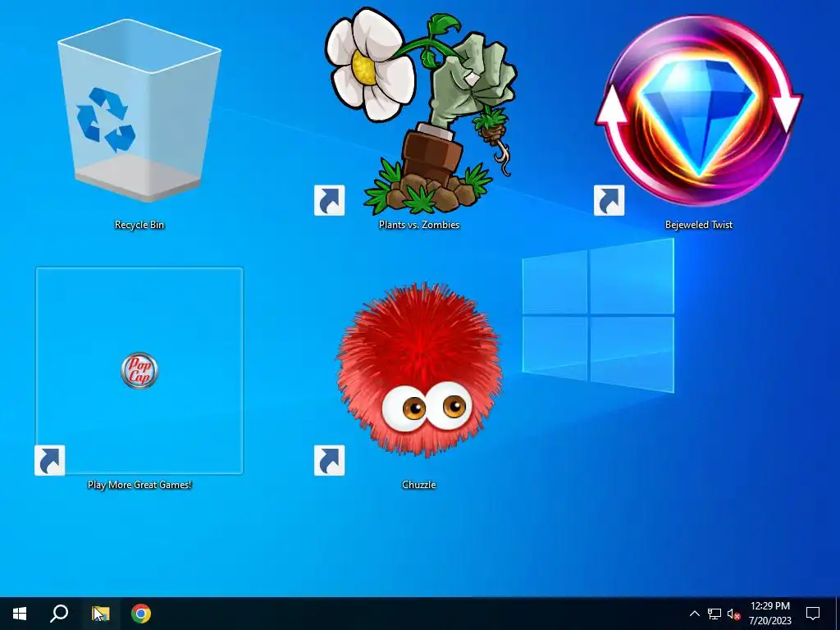
Task: Click Show Desktop sliver at taskbar end
Action: pyautogui.click(x=838, y=614)
